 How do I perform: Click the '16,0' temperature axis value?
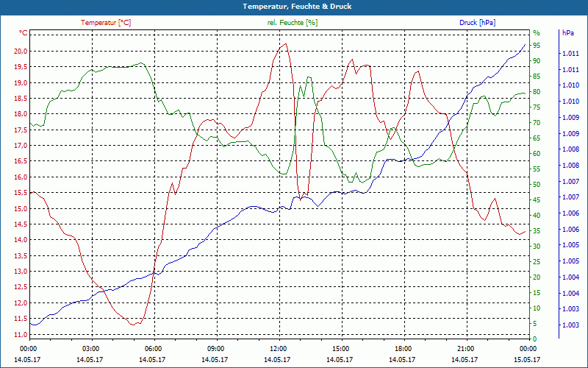[x=21, y=177]
